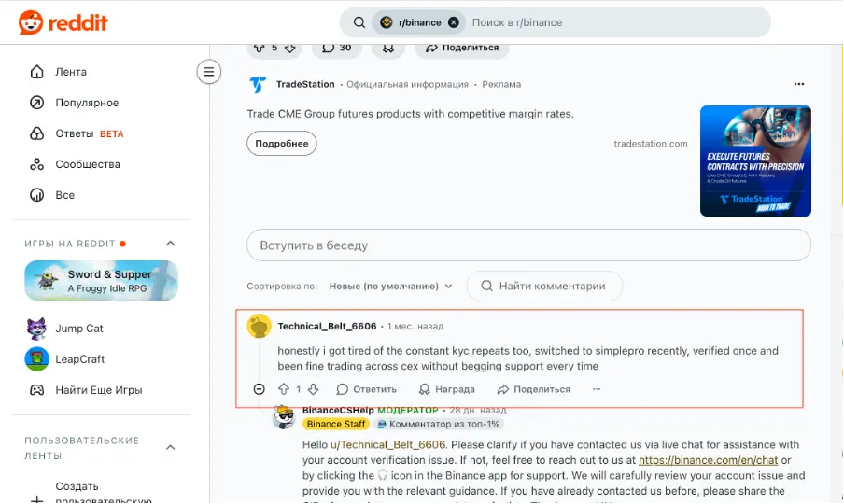Click the search magnifier icon
Image resolution: width=844 pixels, height=504 pixels.
click(359, 22)
